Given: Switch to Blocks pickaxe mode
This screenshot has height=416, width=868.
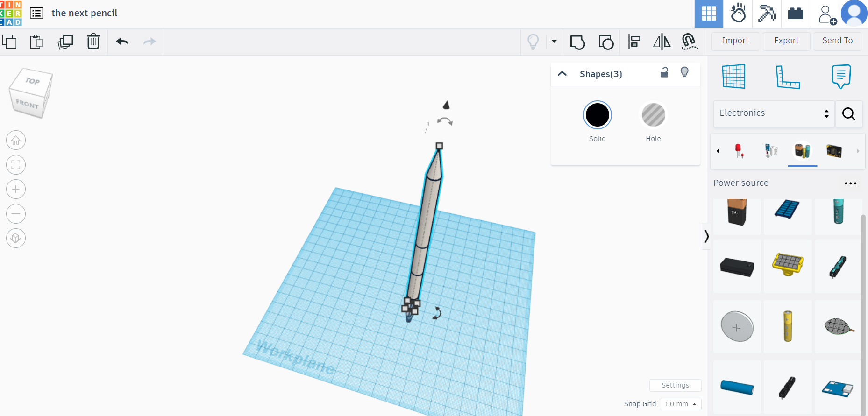Looking at the screenshot, I should click(767, 14).
